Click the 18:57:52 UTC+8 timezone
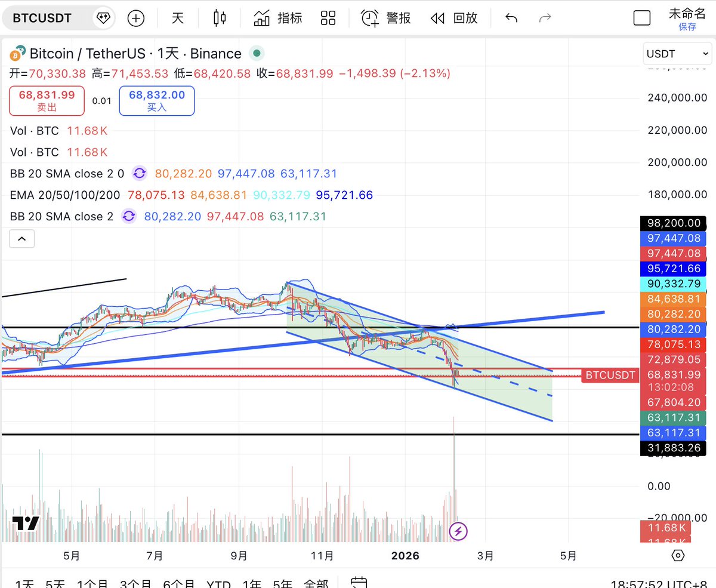 coord(658,584)
